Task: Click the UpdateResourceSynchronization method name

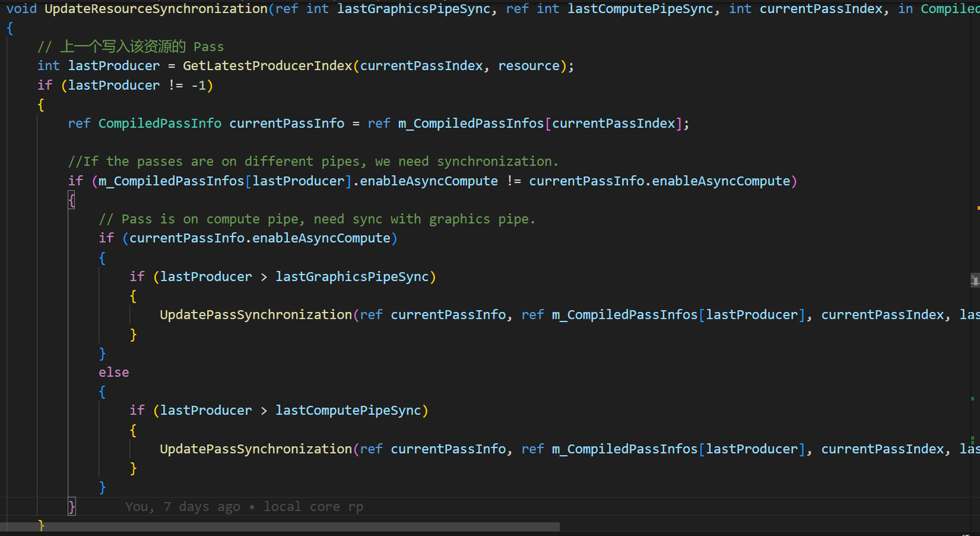Action: (x=155, y=9)
